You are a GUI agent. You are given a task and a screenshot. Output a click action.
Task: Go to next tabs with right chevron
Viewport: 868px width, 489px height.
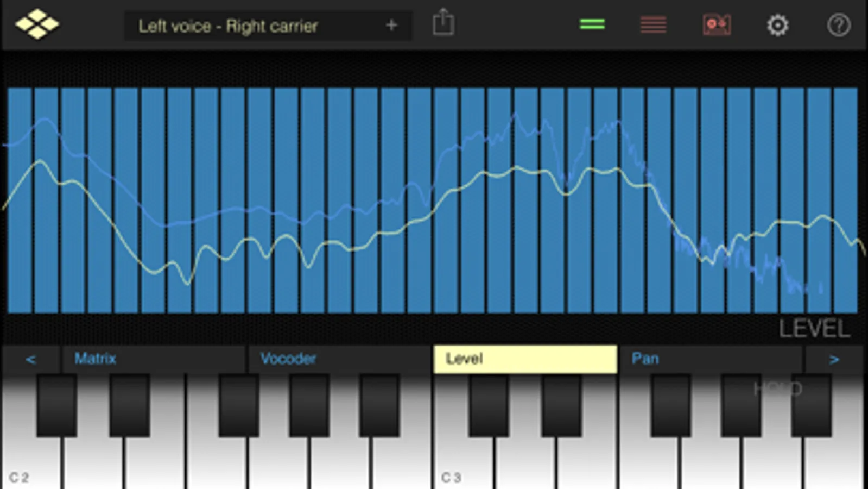point(834,359)
